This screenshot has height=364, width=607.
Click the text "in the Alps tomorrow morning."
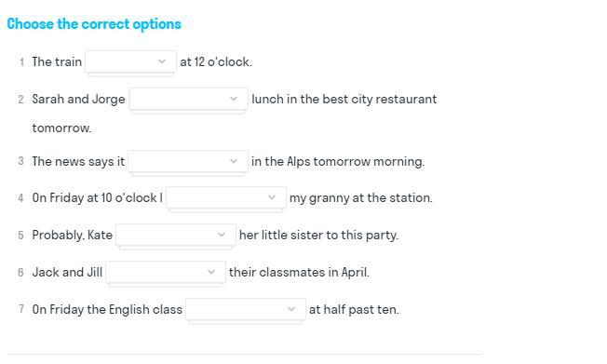tap(338, 161)
